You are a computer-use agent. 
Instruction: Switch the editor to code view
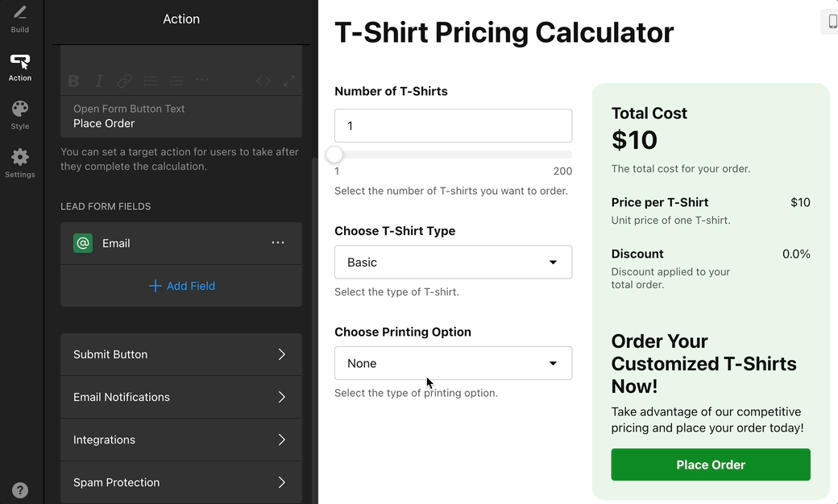263,81
